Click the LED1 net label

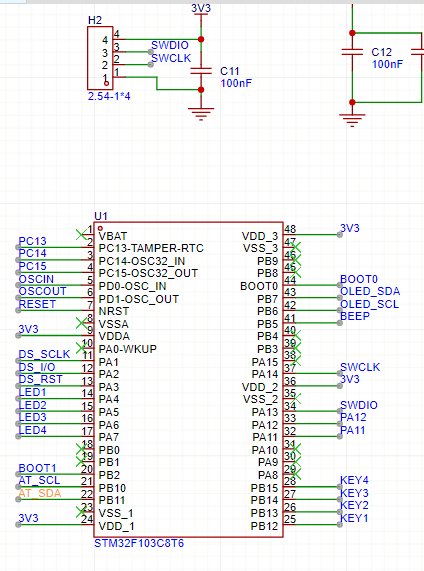coord(32,392)
